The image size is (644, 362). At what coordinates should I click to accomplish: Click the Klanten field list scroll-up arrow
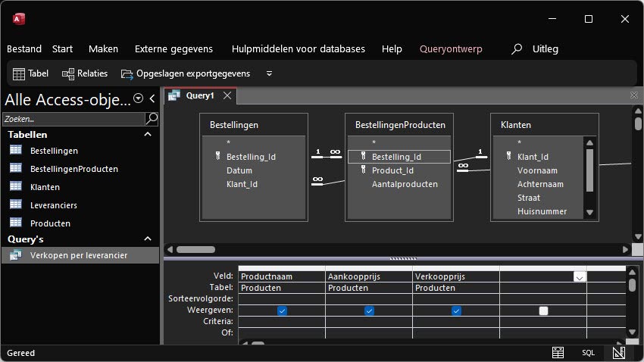tap(589, 143)
